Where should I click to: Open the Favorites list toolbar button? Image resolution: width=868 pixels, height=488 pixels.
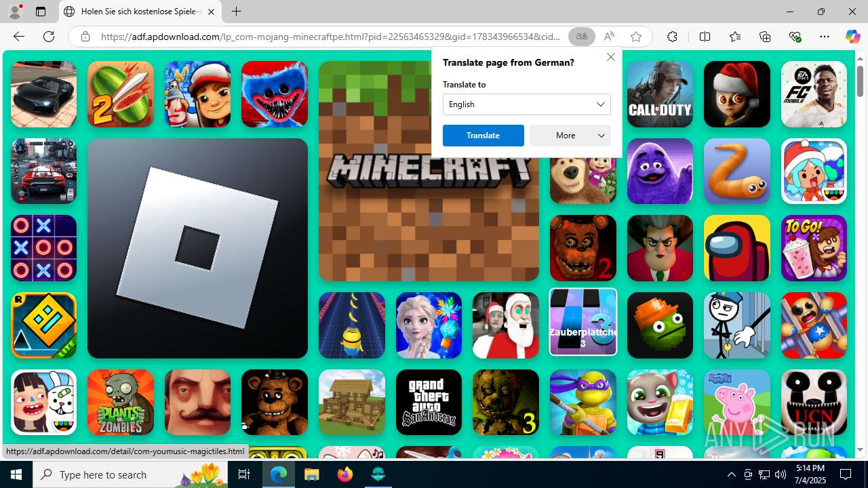[735, 37]
